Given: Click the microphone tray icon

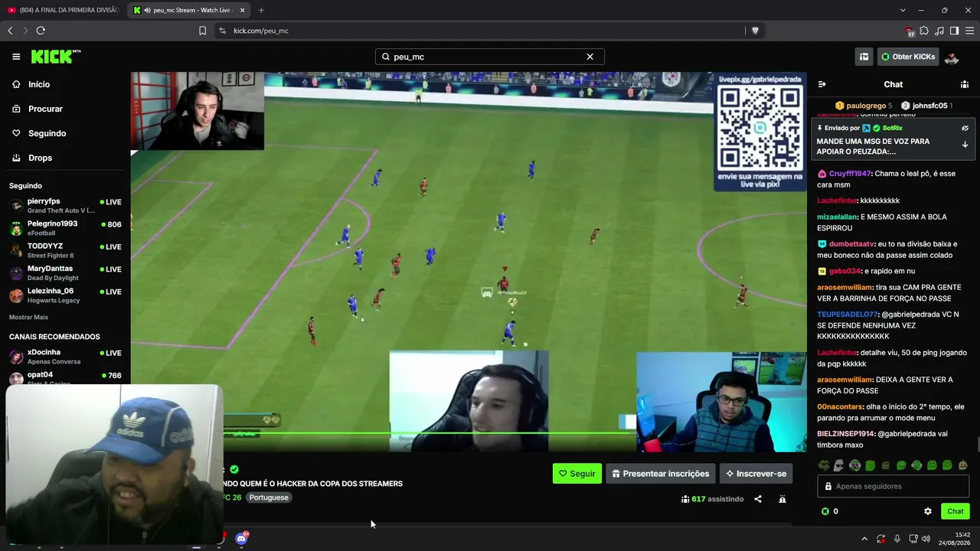Looking at the screenshot, I should pyautogui.click(x=897, y=539).
